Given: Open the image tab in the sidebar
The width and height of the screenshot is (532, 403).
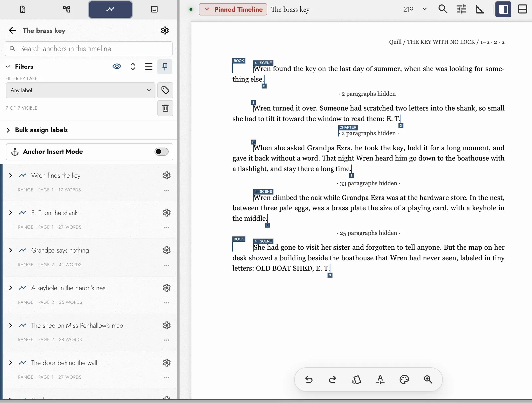Looking at the screenshot, I should (154, 9).
